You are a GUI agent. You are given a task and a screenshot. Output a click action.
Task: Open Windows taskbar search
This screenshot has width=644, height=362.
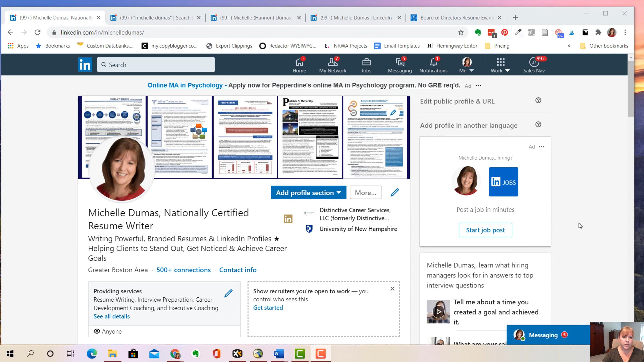pos(30,354)
